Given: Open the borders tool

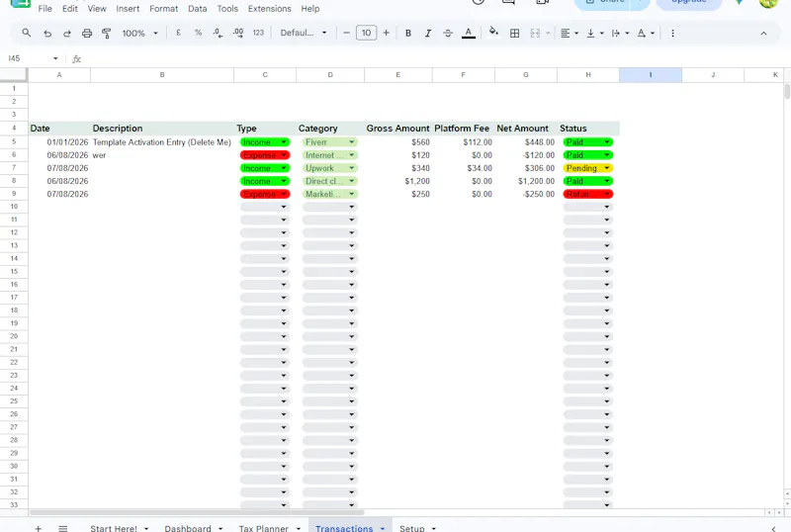Looking at the screenshot, I should pos(514,34).
